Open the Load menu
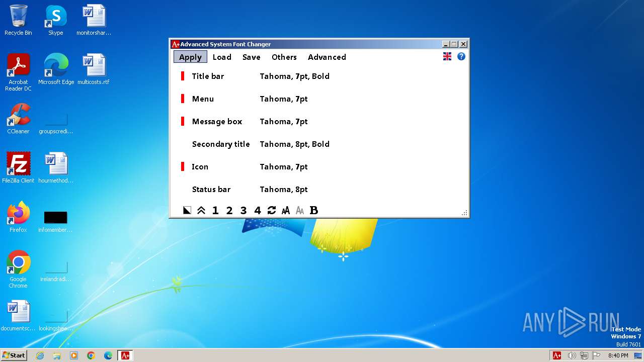 point(222,57)
